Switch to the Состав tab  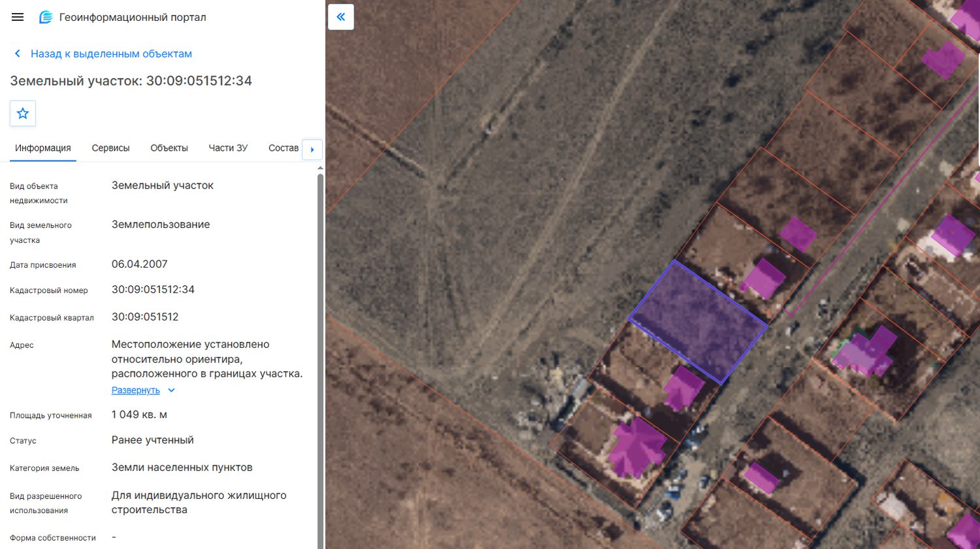(284, 148)
